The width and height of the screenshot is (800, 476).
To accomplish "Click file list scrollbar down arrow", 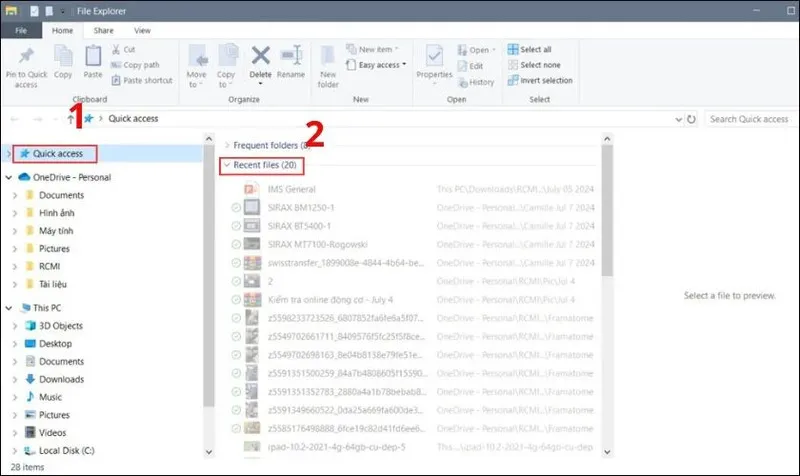I will click(607, 452).
